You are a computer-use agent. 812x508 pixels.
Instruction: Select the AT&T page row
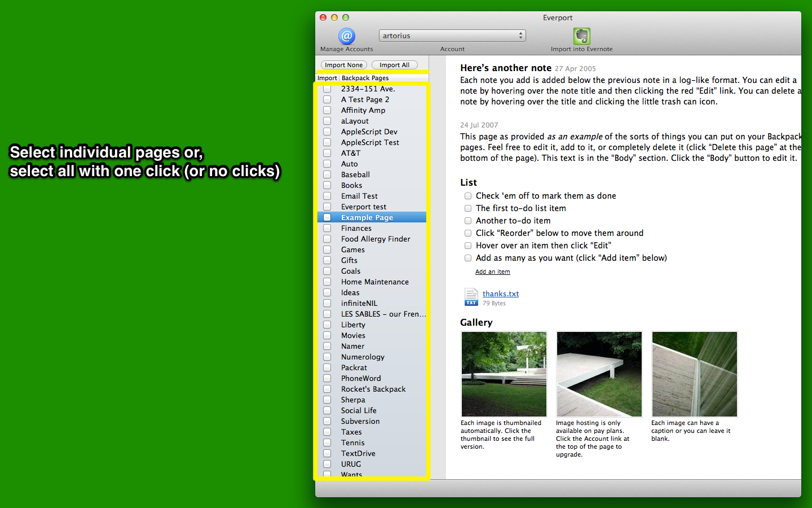click(x=372, y=153)
